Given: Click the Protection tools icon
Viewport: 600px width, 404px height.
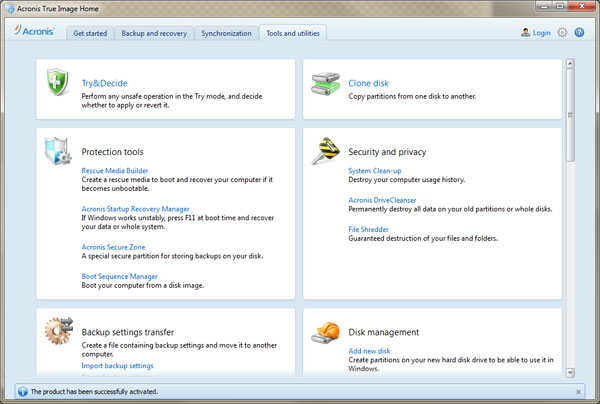Looking at the screenshot, I should [x=57, y=151].
